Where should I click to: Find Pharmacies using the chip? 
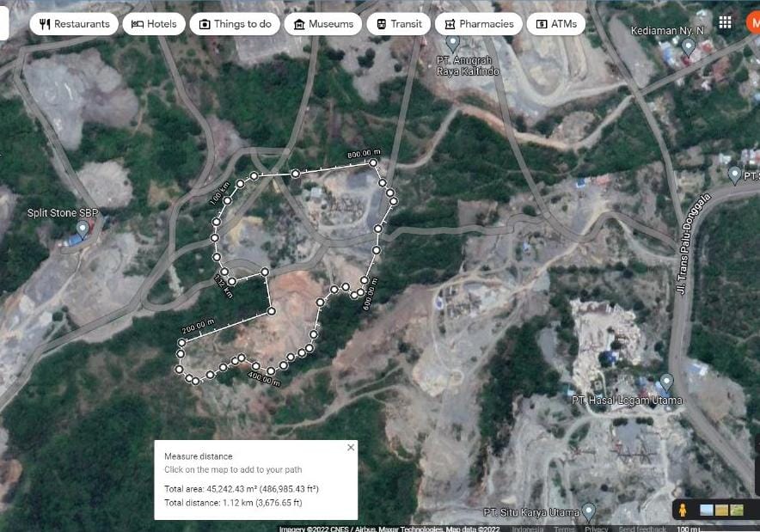pyautogui.click(x=478, y=24)
